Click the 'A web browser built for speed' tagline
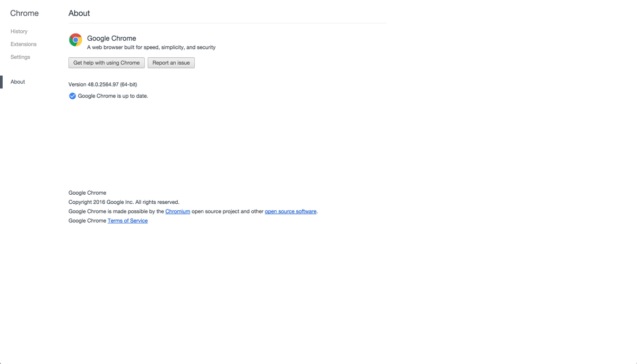 pyautogui.click(x=151, y=47)
